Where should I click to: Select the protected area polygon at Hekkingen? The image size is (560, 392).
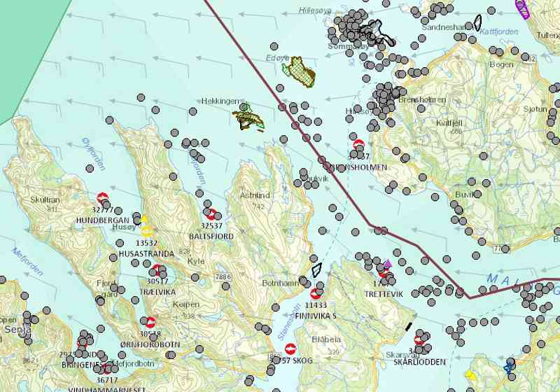click(x=248, y=118)
